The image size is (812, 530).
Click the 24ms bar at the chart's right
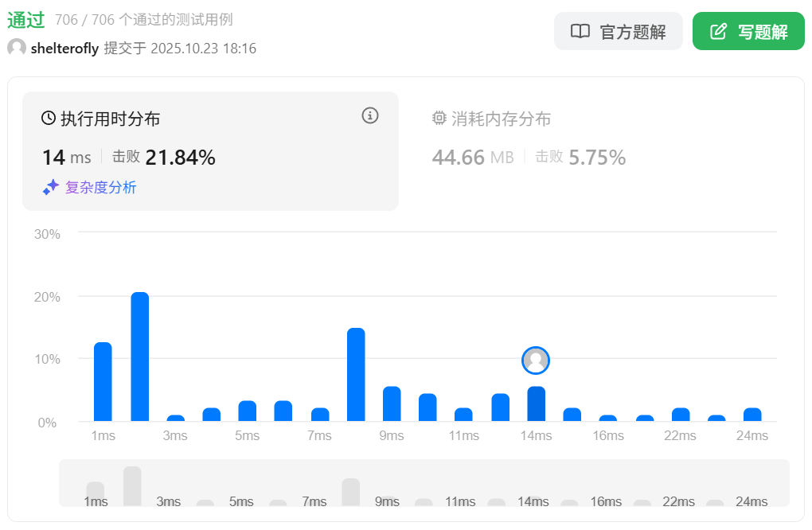pos(752,414)
